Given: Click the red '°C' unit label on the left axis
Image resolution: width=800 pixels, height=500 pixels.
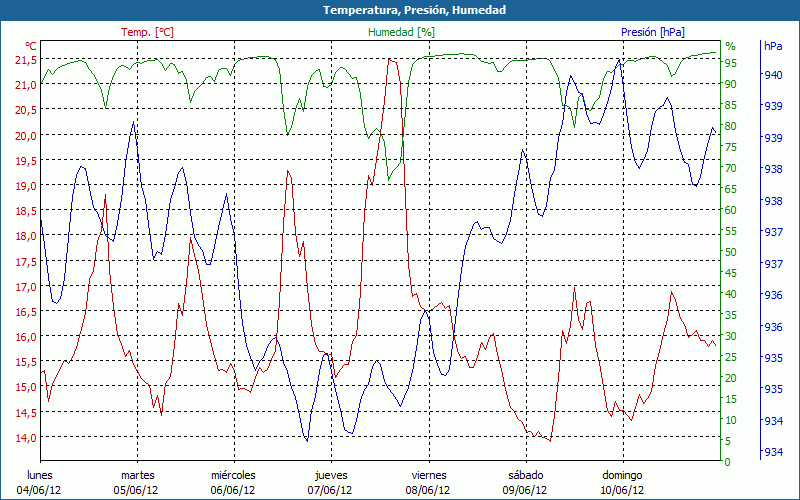Looking at the screenshot, I should tap(31, 46).
